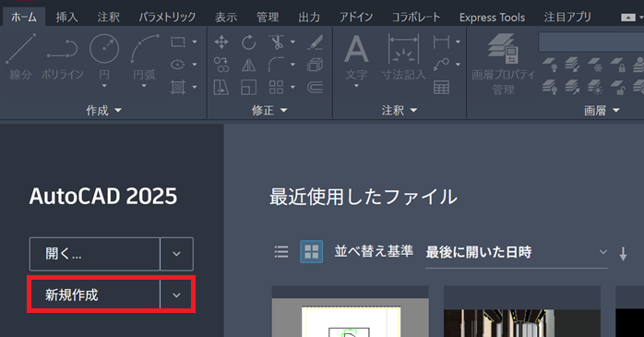Screen dimensions: 644x337
Task: Select the Offset tool icon
Action: click(x=315, y=87)
